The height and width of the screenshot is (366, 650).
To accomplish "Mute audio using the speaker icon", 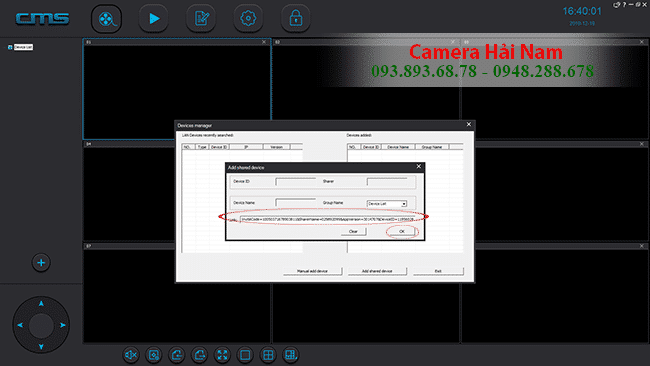I will coord(131,355).
